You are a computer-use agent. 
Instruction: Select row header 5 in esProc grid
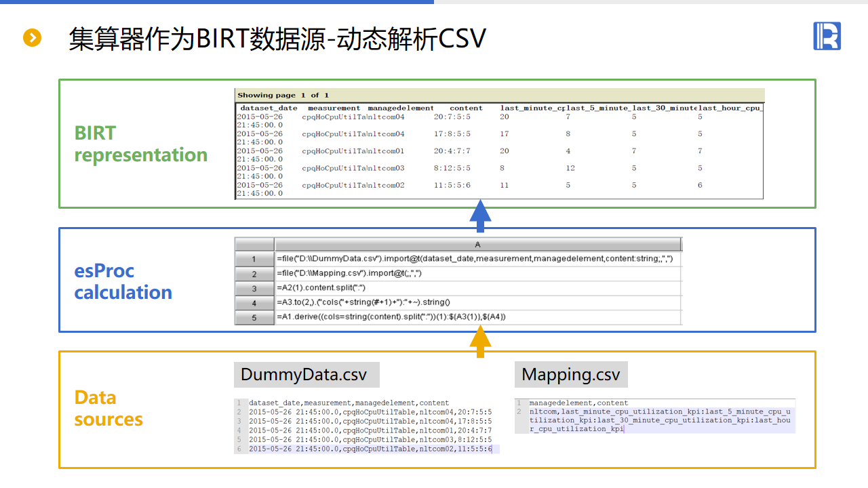tap(254, 317)
